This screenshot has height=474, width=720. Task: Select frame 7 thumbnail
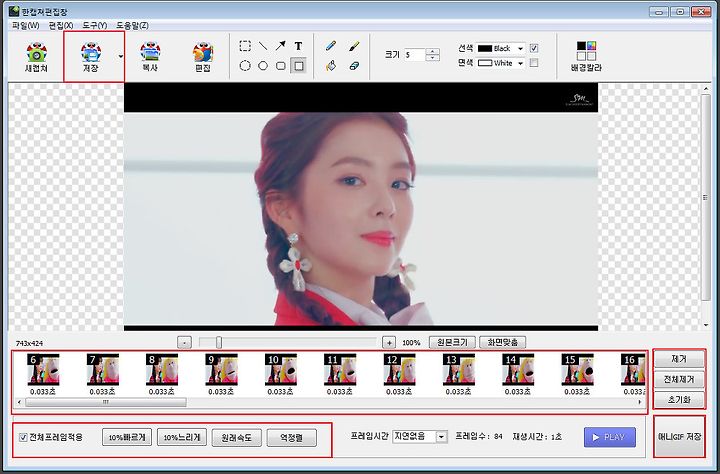[x=102, y=369]
